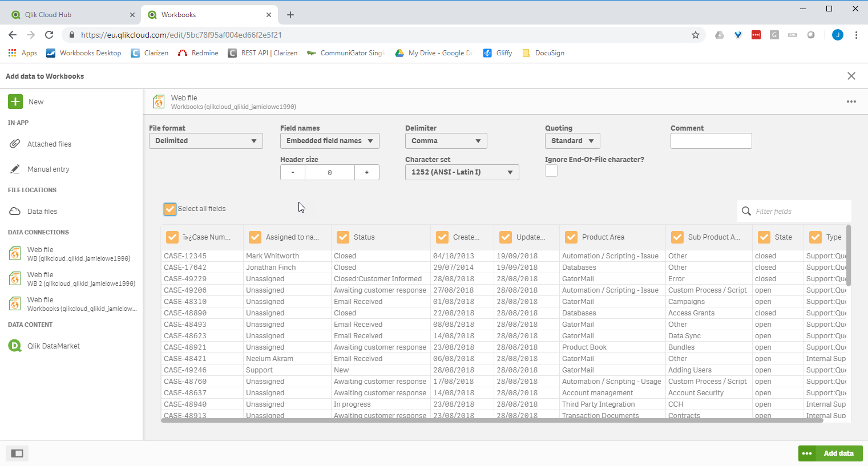Open the Chrome three-dot menu

pyautogui.click(x=856, y=35)
